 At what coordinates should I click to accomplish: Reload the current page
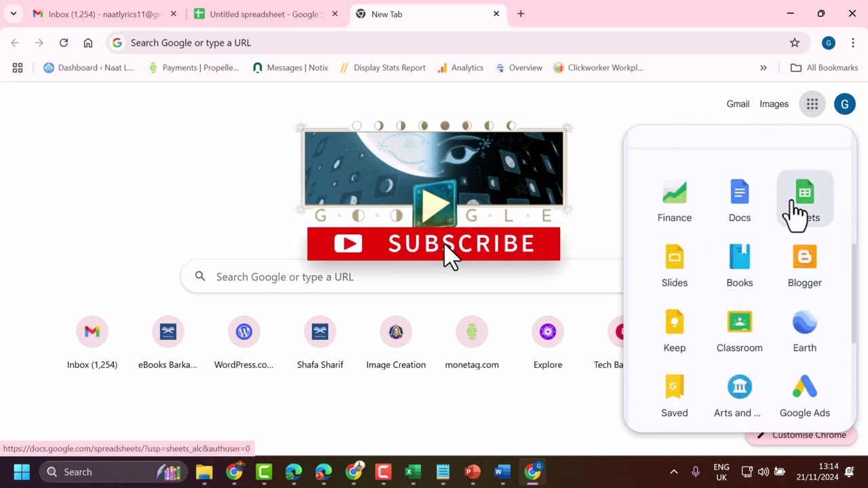pos(64,43)
